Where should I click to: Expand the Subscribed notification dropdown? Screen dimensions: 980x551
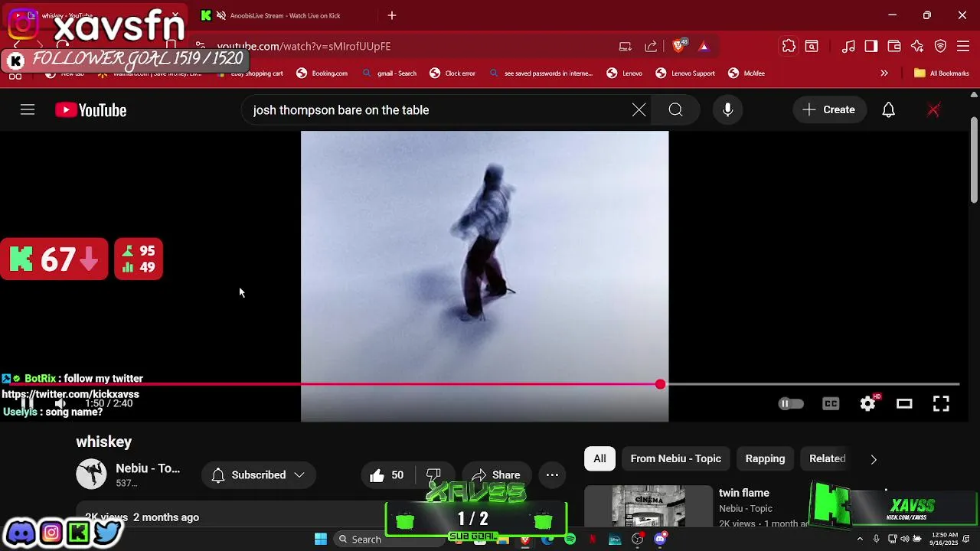point(258,475)
